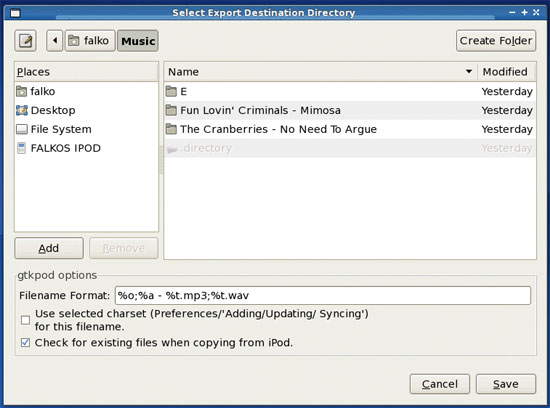
Task: Click Yesterday date for Fun Lovin' Criminals row
Action: click(x=507, y=111)
